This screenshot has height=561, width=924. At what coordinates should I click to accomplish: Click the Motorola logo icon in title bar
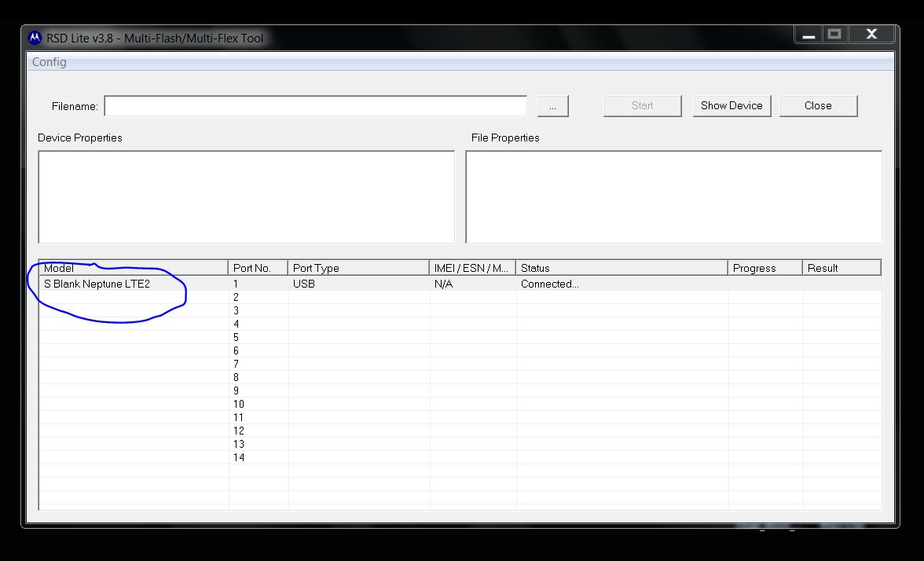tap(35, 38)
